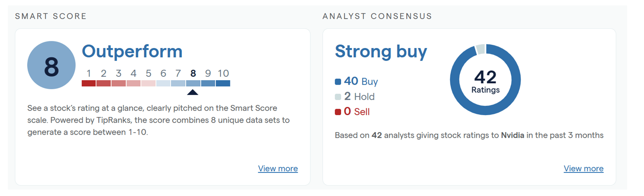Viewport: 644px width, 196px height.
Task: Click the 40 Buy label
Action: click(x=361, y=81)
